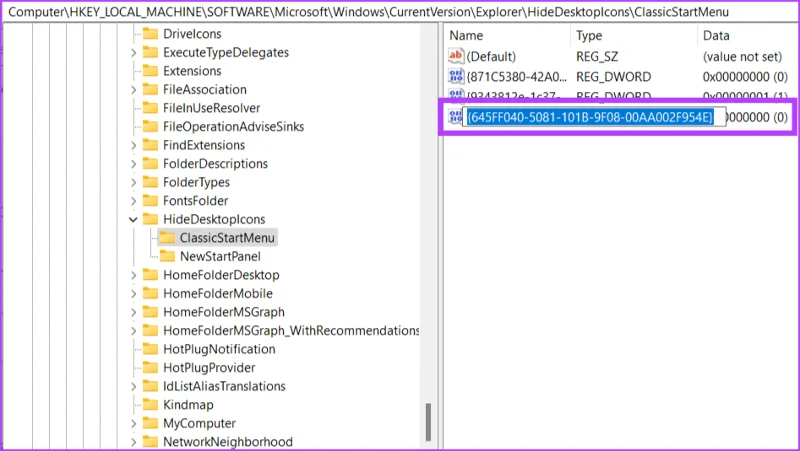Collapse the HideDesktopIcons key
Screen dimensions: 800x451
coord(133,219)
